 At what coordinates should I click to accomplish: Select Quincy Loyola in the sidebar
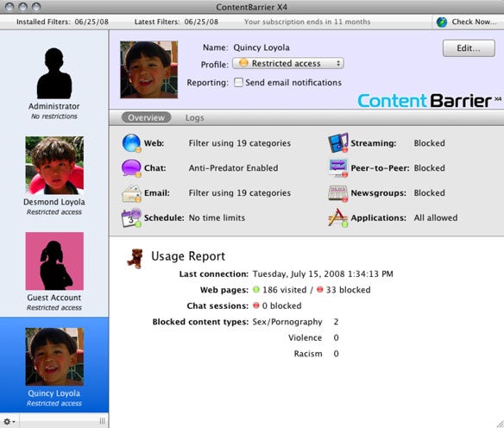pos(54,365)
